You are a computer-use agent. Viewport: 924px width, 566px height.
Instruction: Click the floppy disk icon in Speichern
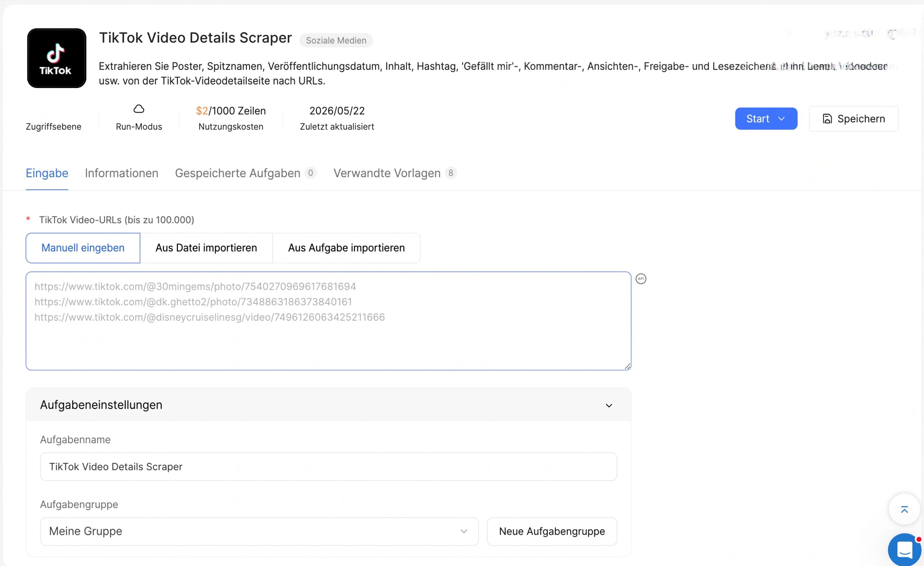(x=827, y=119)
